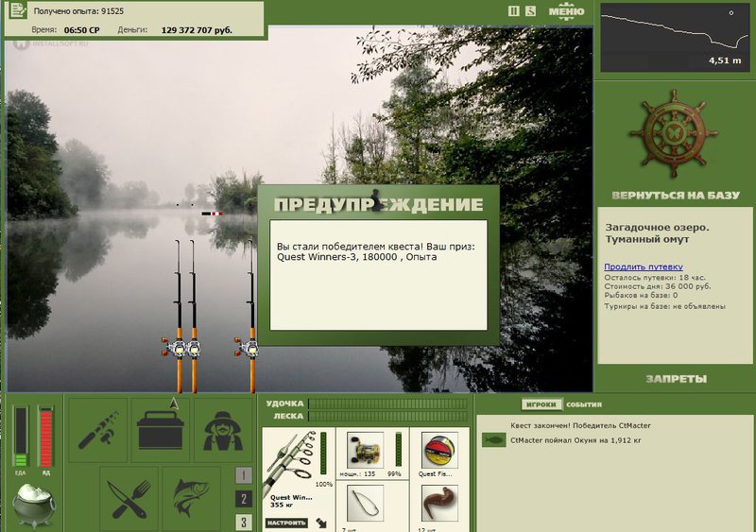Click the reel item thumbnail
Image resolution: width=756 pixels, height=532 pixels.
click(x=365, y=451)
